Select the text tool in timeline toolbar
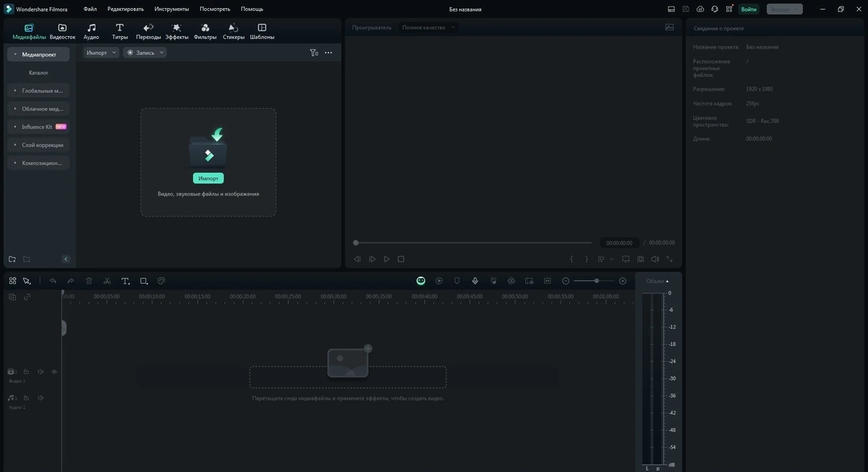The image size is (868, 472). click(125, 281)
